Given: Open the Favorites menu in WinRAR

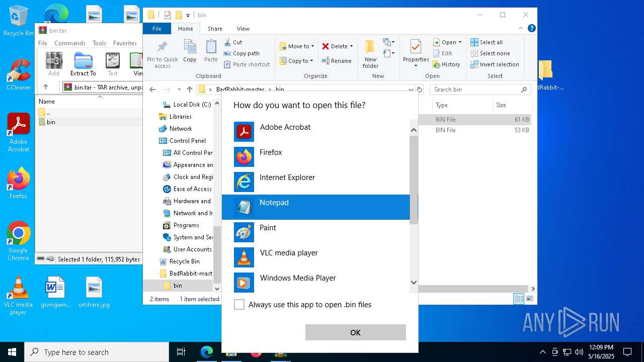Looking at the screenshot, I should pos(125,43).
